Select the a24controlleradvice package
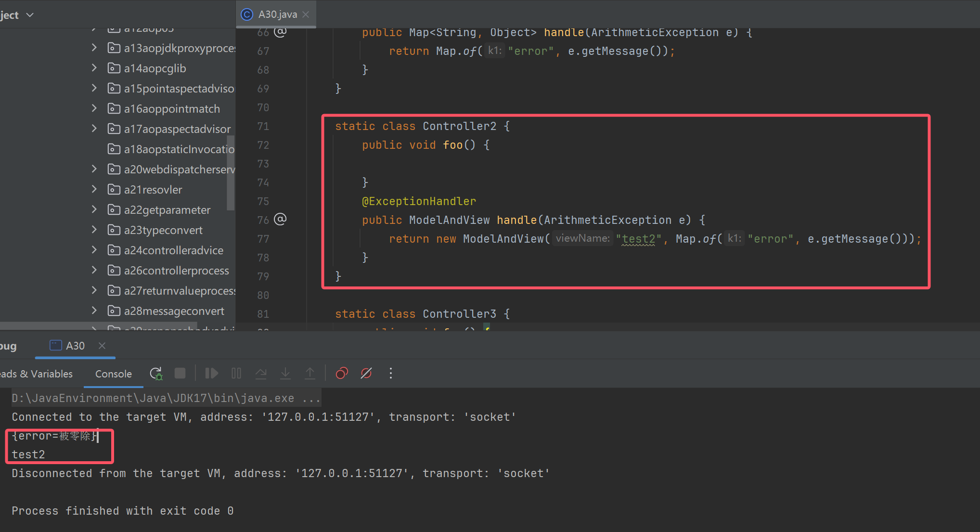The height and width of the screenshot is (532, 980). pos(174,250)
